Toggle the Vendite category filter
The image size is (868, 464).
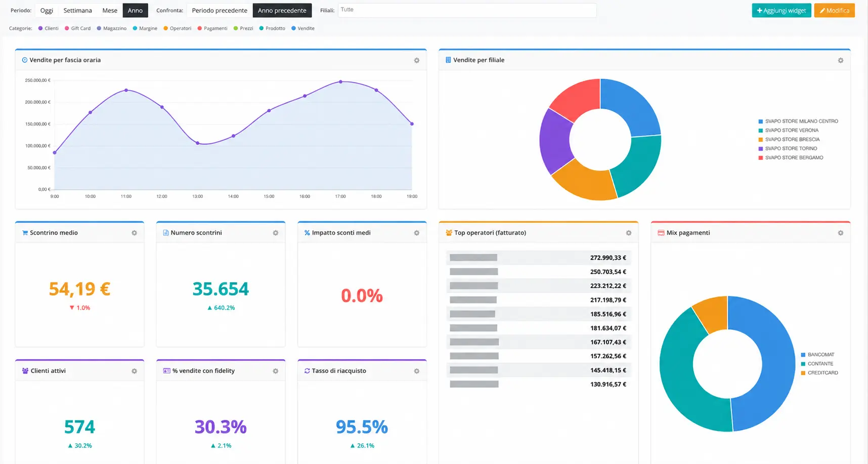[x=303, y=28]
